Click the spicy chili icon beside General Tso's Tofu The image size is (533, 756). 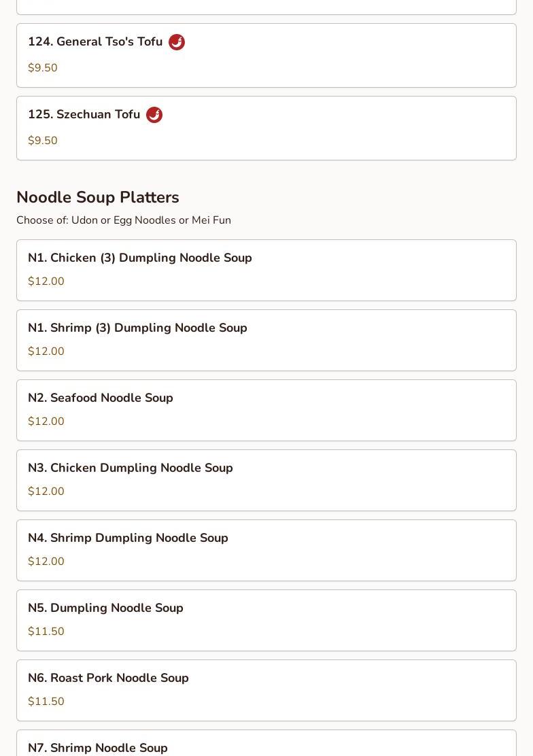pos(177,42)
